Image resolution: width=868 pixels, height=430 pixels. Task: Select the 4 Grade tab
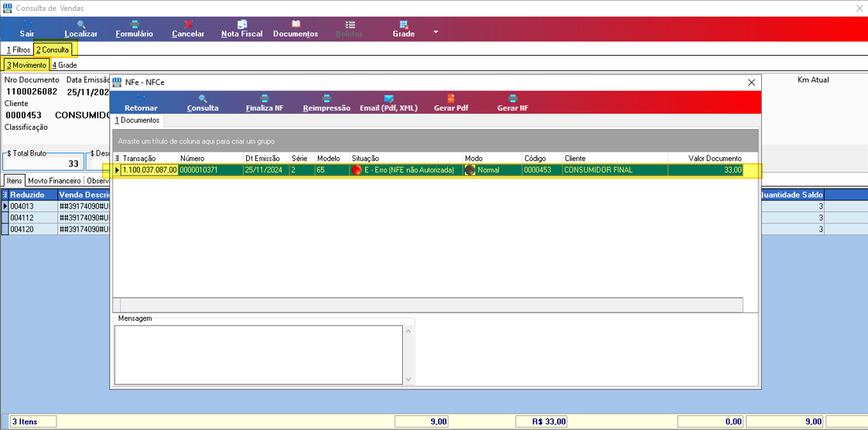tap(64, 65)
